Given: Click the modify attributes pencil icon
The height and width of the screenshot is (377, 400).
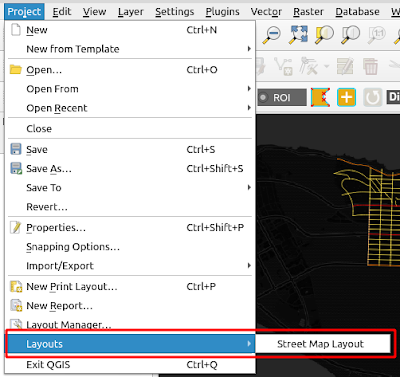Looking at the screenshot, I should (345, 66).
